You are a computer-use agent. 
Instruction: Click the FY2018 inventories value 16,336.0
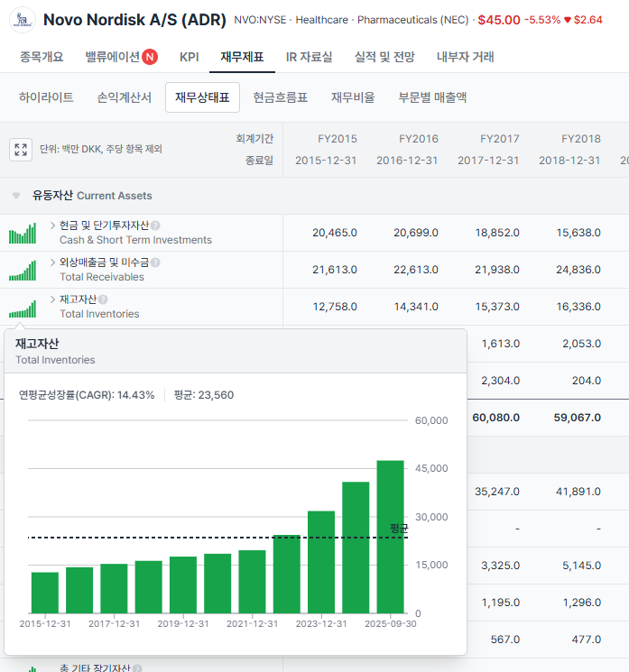pyautogui.click(x=578, y=307)
